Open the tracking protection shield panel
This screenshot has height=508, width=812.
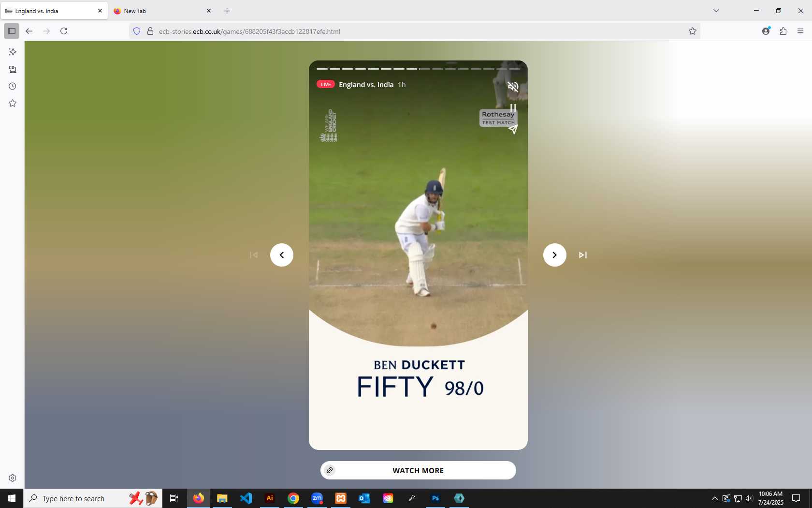pyautogui.click(x=137, y=31)
